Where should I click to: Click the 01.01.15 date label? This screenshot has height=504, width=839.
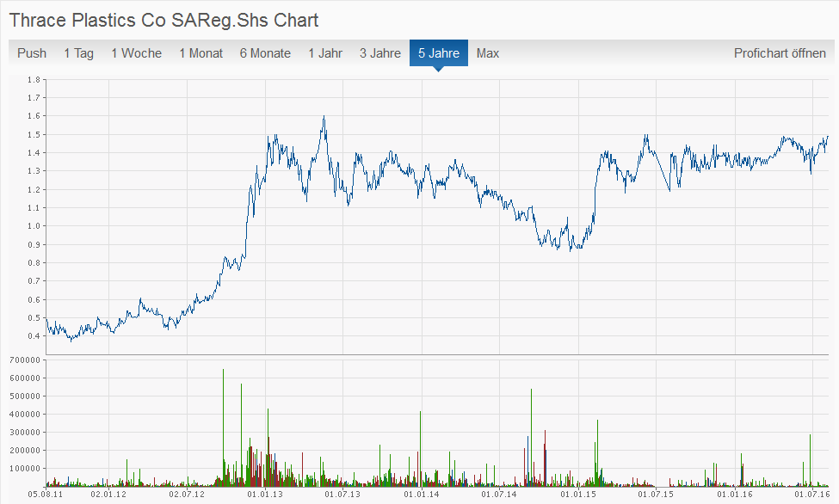point(578,495)
